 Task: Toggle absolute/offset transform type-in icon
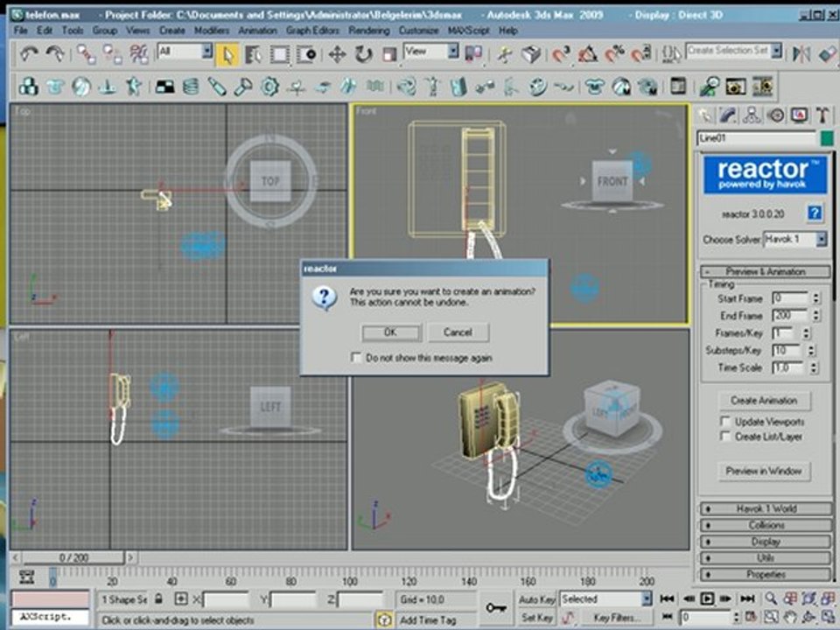181,598
